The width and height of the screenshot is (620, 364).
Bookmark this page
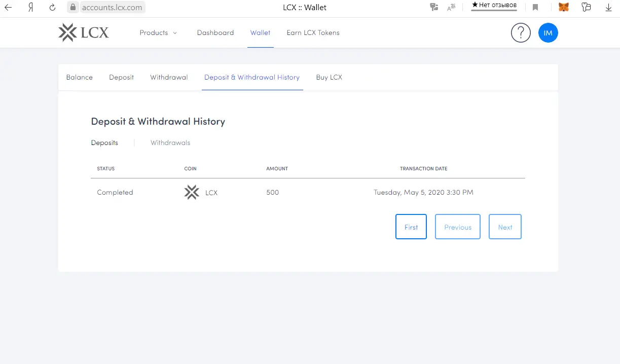pos(535,8)
